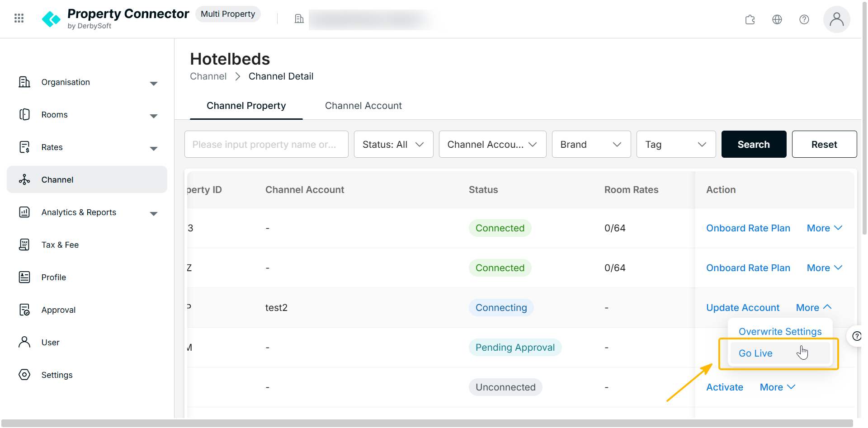Image resolution: width=868 pixels, height=428 pixels.
Task: Click the Unconnected status badge
Action: pos(505,387)
